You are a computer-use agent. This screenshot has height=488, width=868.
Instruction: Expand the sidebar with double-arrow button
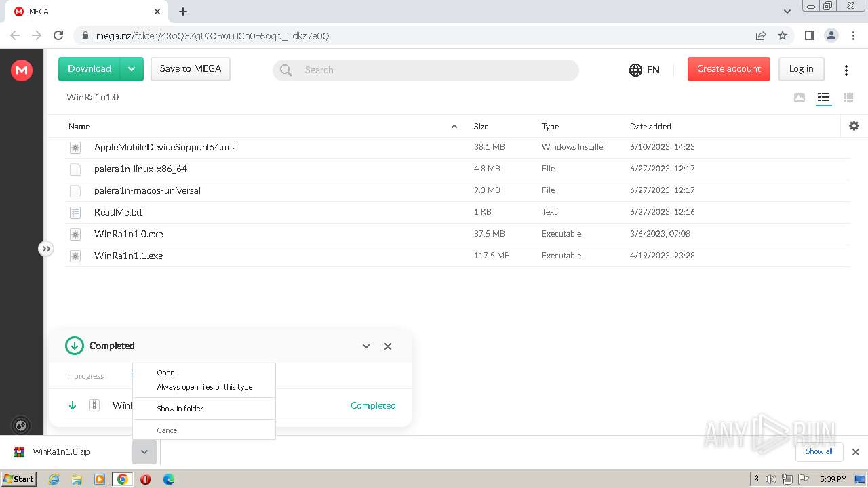[x=46, y=249]
